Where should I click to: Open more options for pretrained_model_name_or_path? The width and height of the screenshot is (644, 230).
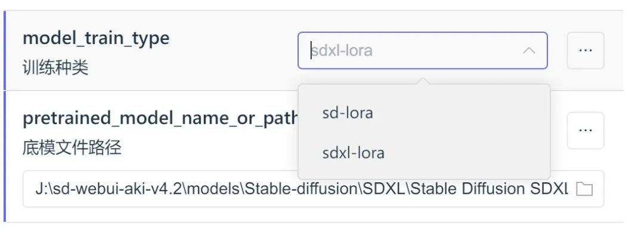point(586,130)
